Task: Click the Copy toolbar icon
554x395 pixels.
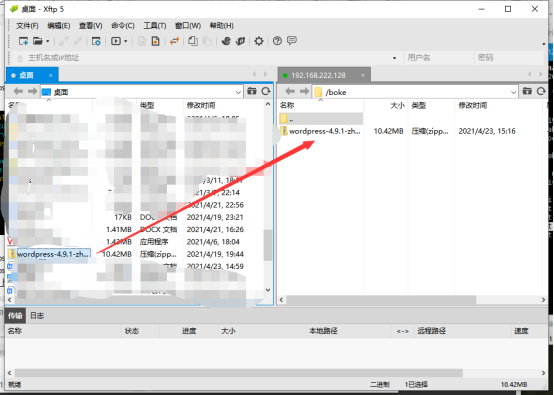Action: [193, 41]
